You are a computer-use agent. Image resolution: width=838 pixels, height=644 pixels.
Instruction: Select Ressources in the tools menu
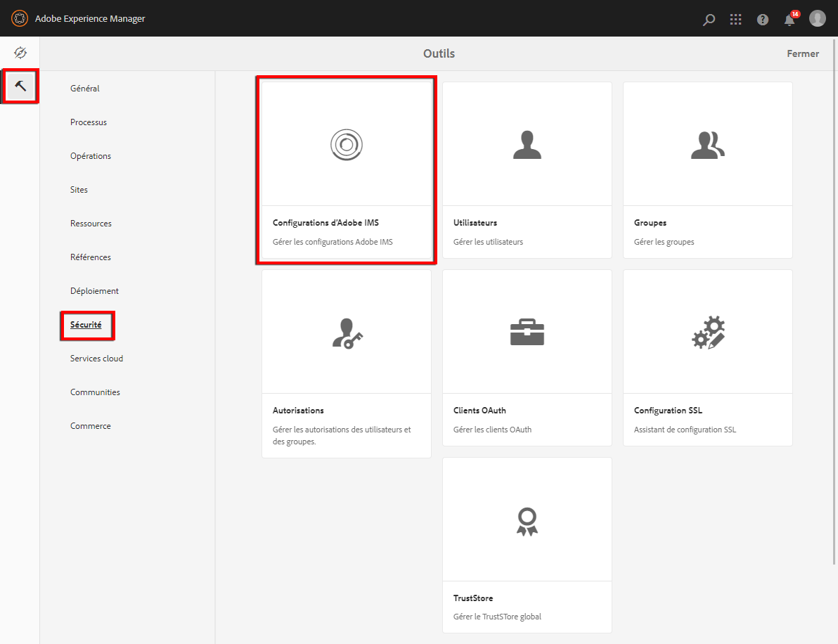(x=91, y=223)
